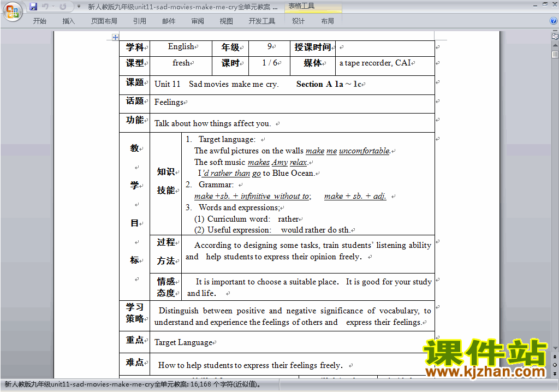The image size is (559, 392).
Task: Click the Redo icon in Quick Access toolbar
Action: (63, 7)
